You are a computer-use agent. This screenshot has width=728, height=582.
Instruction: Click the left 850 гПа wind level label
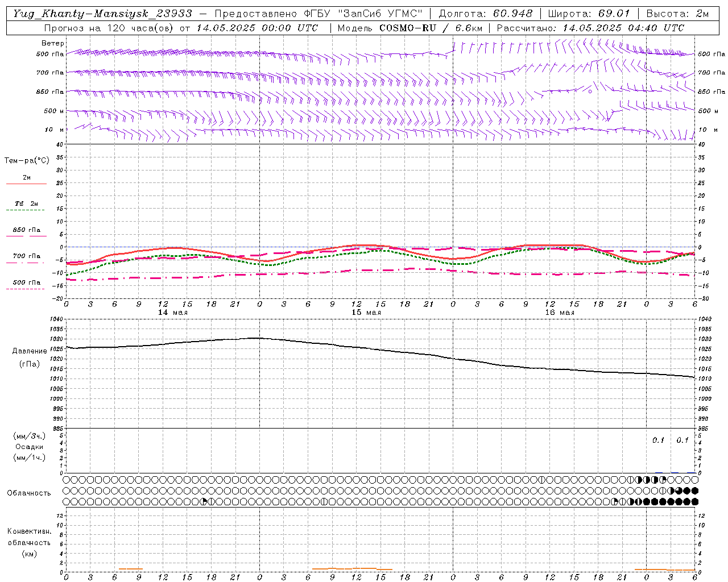click(50, 92)
